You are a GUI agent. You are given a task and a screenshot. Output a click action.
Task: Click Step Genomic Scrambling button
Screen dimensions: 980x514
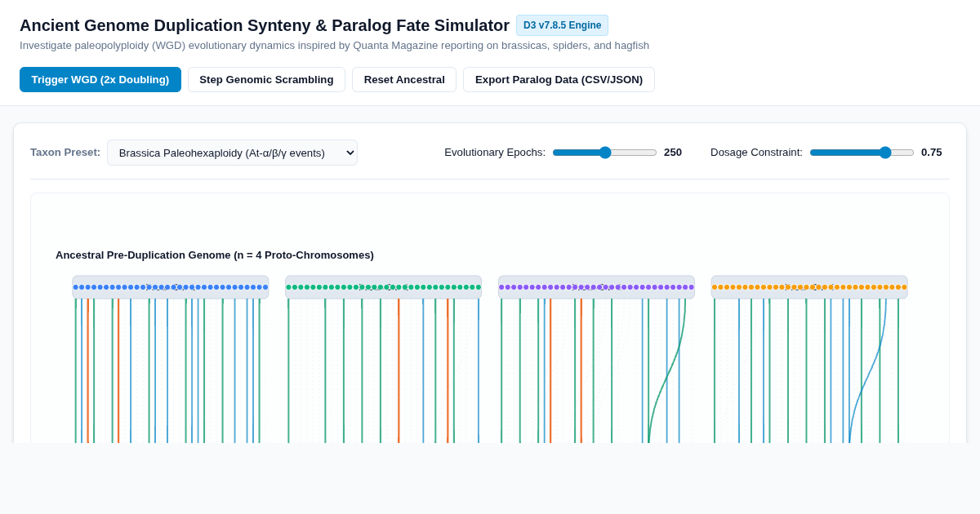click(266, 79)
